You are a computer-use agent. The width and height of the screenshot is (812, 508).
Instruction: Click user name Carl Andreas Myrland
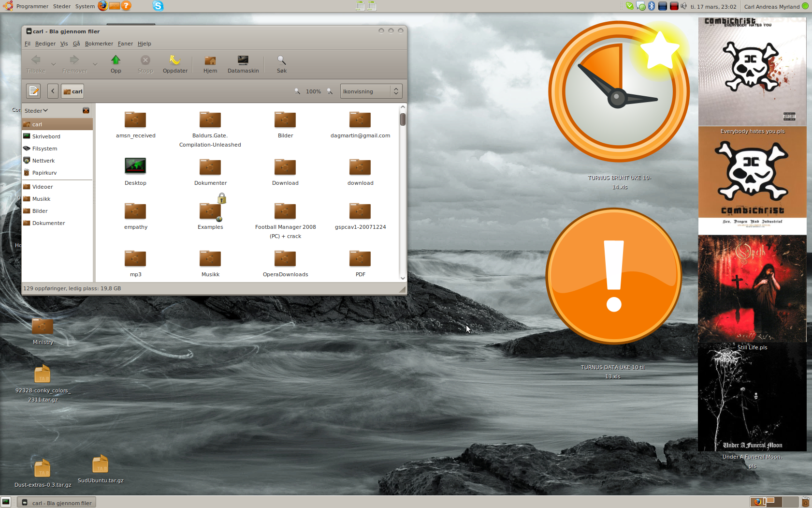pos(772,6)
